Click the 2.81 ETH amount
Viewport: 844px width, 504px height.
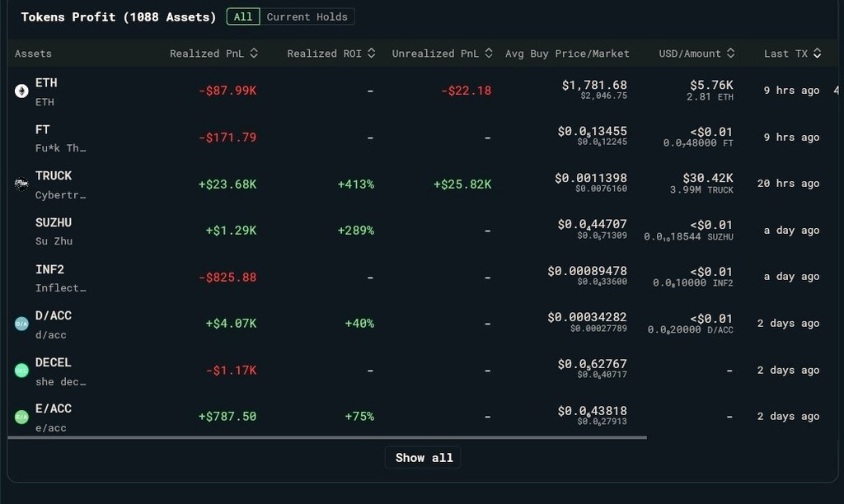coord(710,97)
